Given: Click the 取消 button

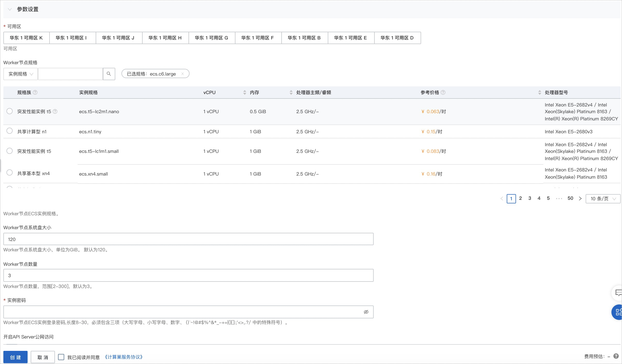Looking at the screenshot, I should point(43,357).
